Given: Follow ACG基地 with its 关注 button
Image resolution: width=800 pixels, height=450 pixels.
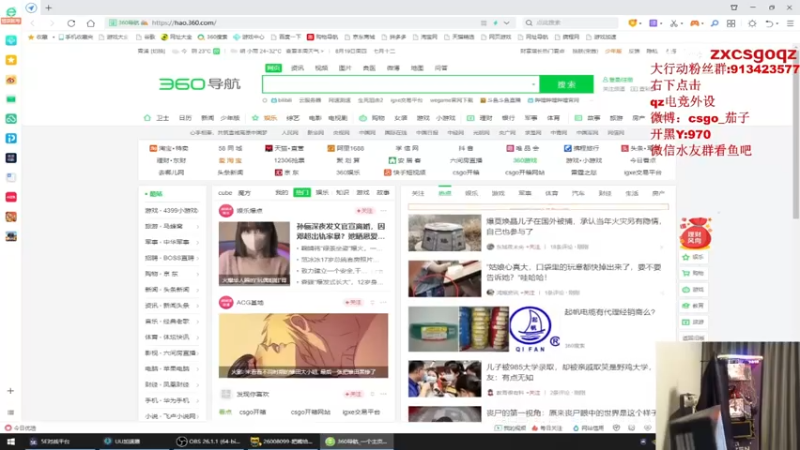Looking at the screenshot, I should tap(353, 303).
